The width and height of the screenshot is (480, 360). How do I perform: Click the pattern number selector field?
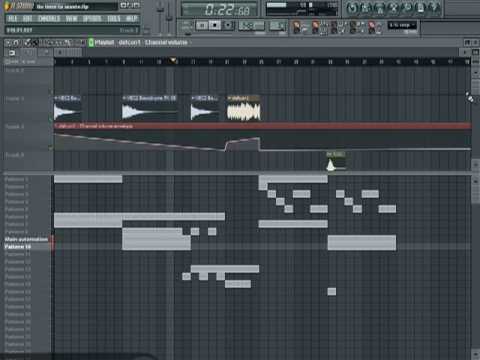click(278, 25)
